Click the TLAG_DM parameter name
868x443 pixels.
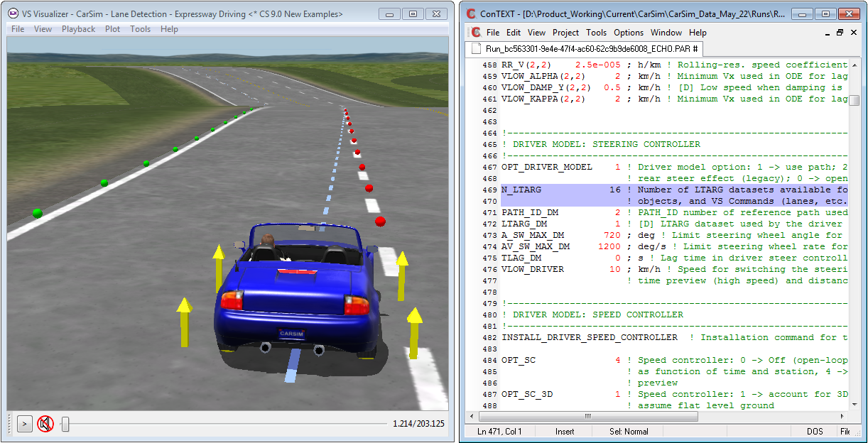pos(521,258)
